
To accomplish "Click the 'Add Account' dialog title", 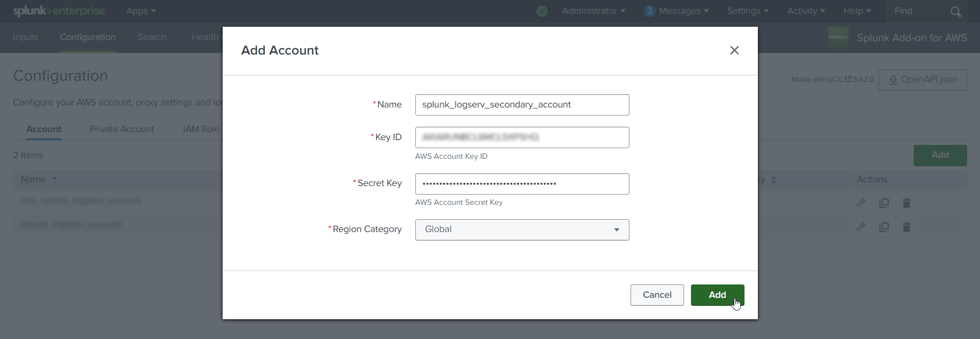I will 280,50.
